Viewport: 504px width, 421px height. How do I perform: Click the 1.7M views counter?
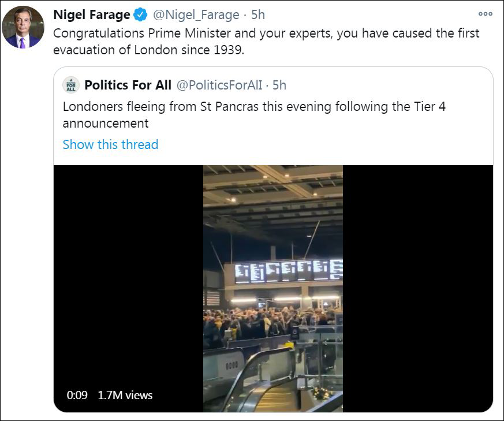[x=125, y=395]
